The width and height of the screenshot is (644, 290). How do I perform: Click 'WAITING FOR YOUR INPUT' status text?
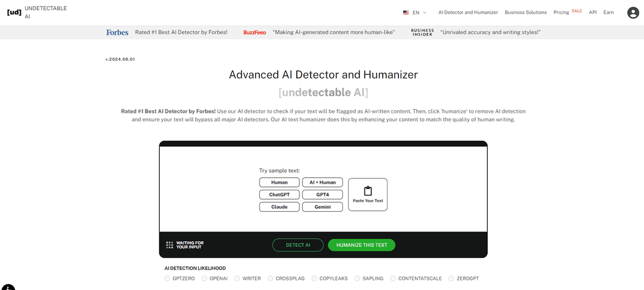tap(190, 245)
